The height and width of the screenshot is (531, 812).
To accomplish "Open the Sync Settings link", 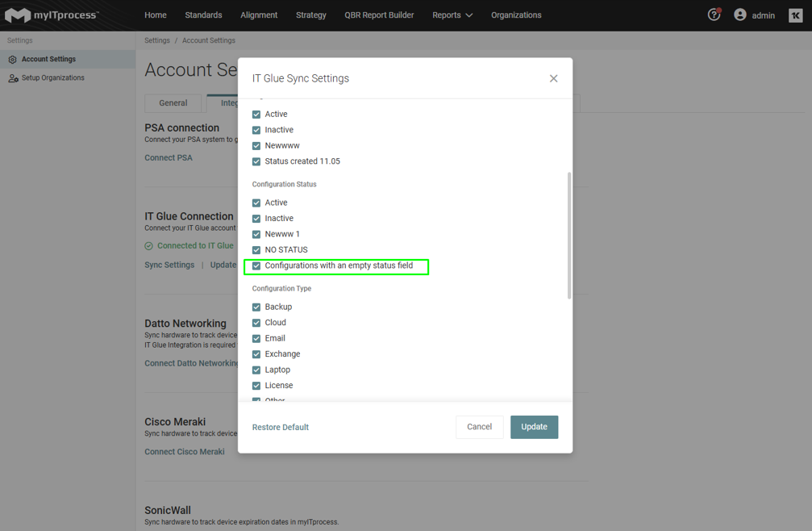I will (169, 265).
